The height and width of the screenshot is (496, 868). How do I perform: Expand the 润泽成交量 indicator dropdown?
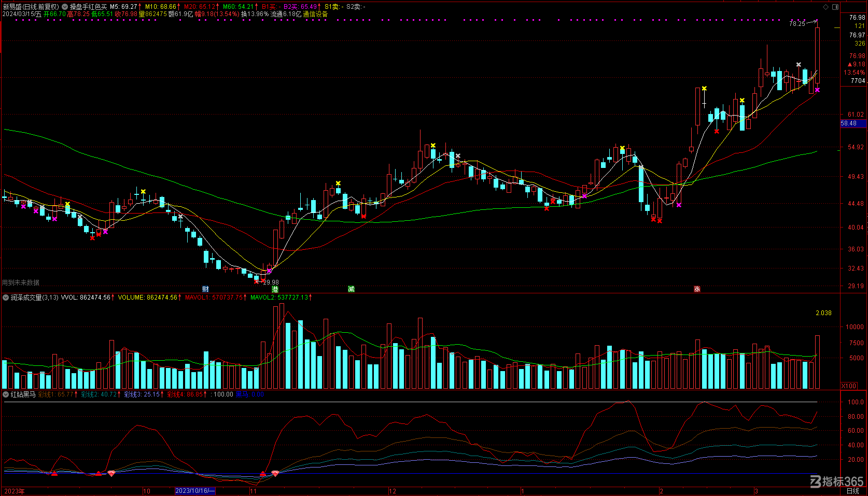pos(6,297)
